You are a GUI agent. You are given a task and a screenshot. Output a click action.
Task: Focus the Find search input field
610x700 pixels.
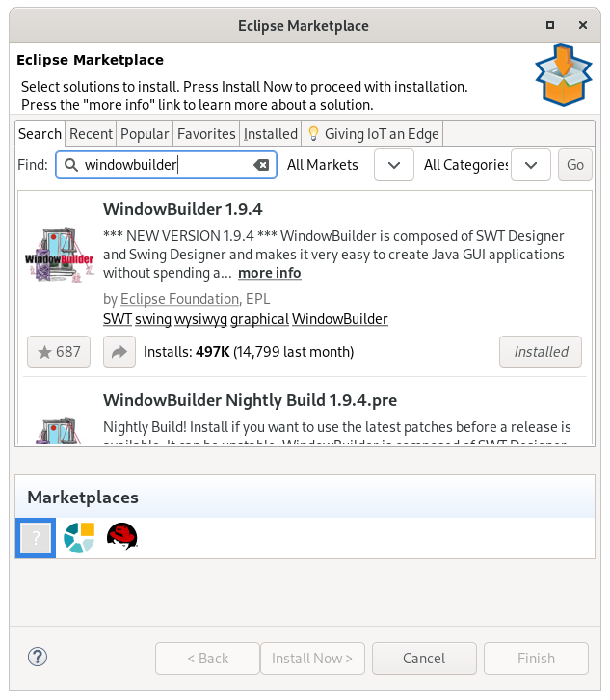click(166, 165)
